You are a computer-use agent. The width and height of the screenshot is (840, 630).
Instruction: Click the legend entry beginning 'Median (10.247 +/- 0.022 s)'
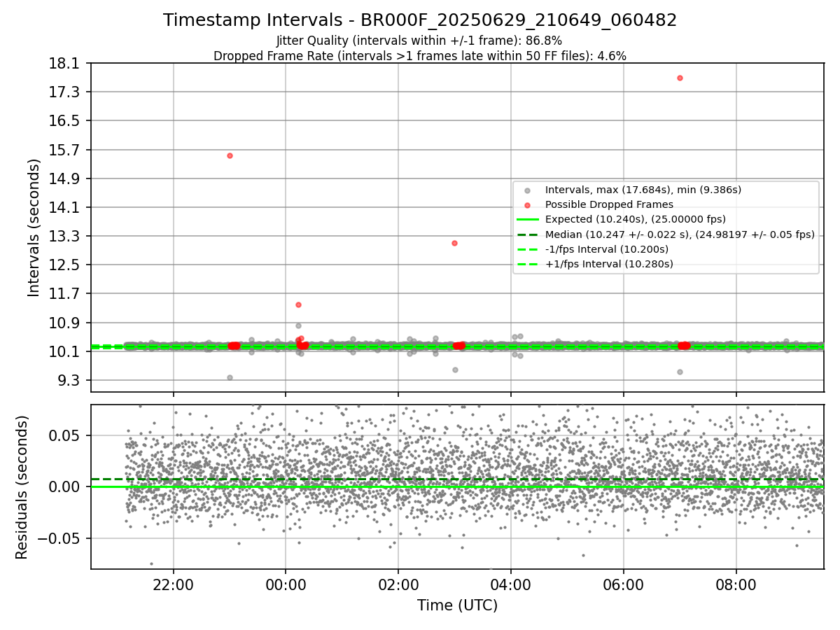(x=680, y=234)
